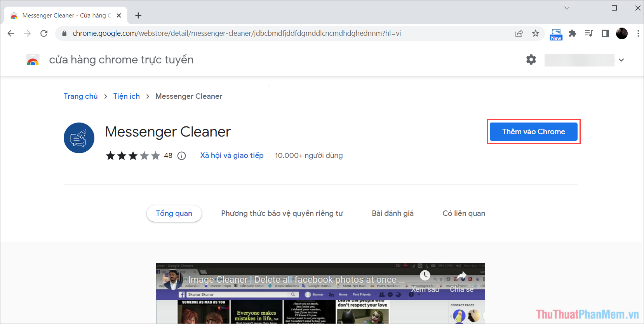Click the rating info circle icon
The image size is (644, 324).
(181, 156)
